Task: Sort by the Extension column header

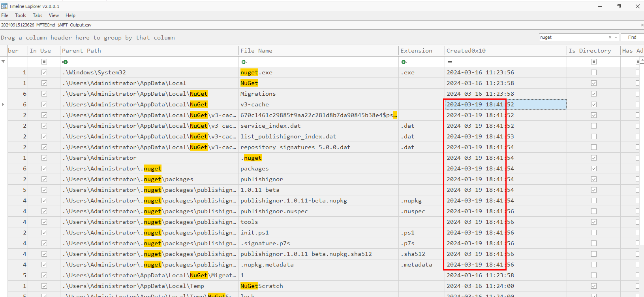Action: pyautogui.click(x=422, y=51)
